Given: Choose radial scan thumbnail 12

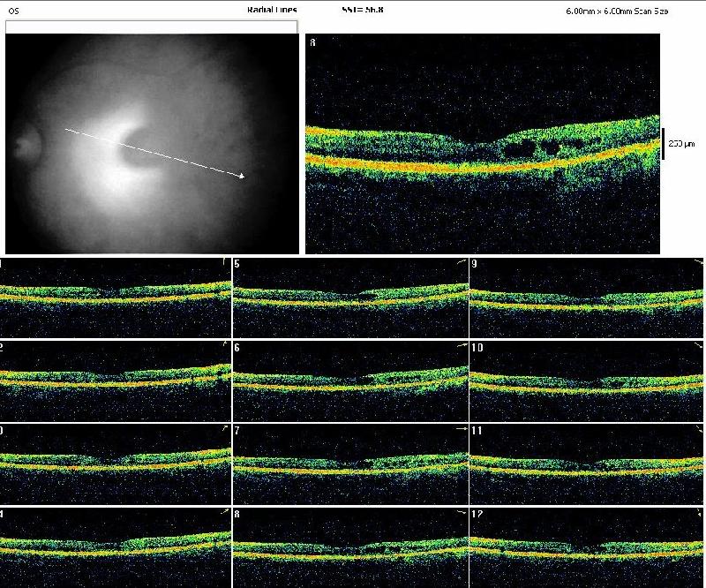Looking at the screenshot, I should point(587,547).
